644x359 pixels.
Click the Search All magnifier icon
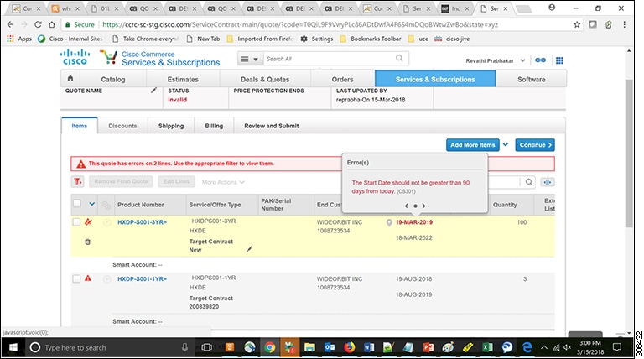point(399,59)
